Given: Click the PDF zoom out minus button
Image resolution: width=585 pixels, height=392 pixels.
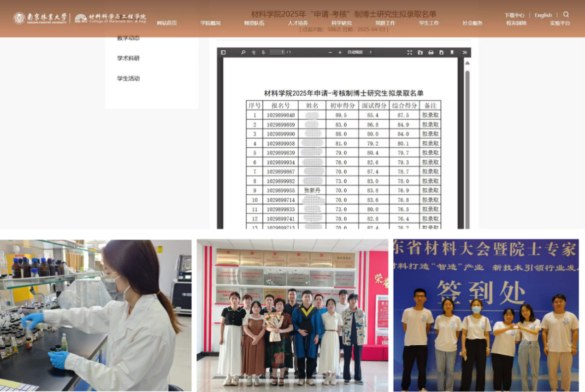Looking at the screenshot, I should tap(330, 53).
